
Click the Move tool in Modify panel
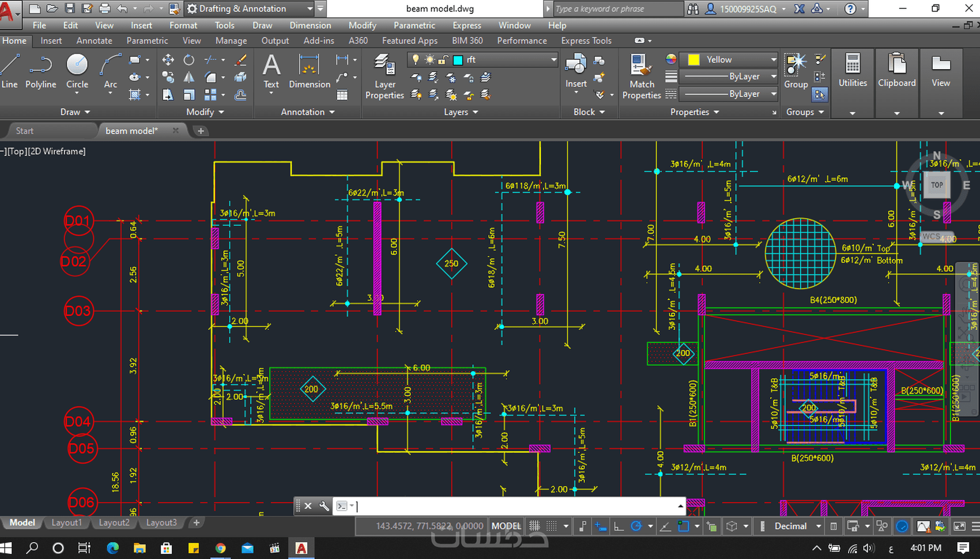click(x=168, y=60)
